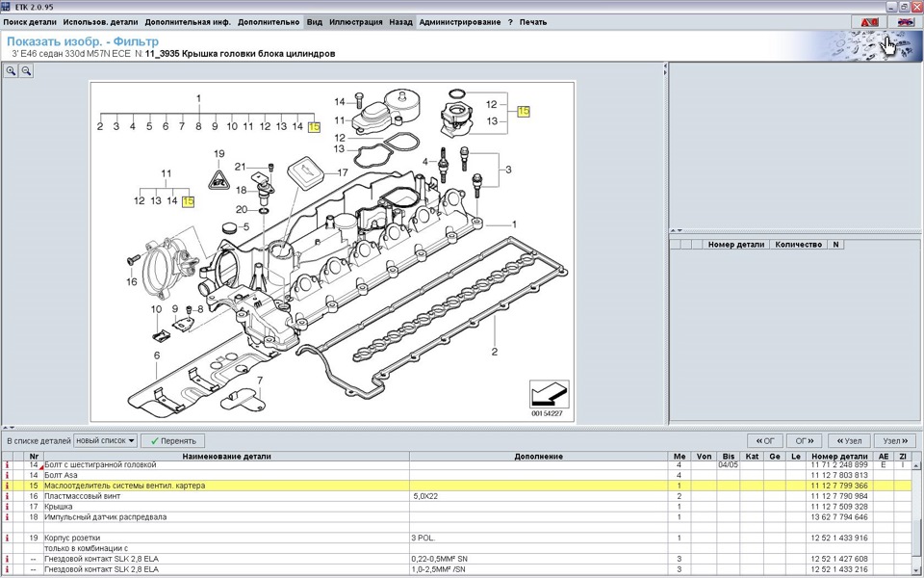
Task: Open the Поиск детали menu
Action: (x=30, y=22)
